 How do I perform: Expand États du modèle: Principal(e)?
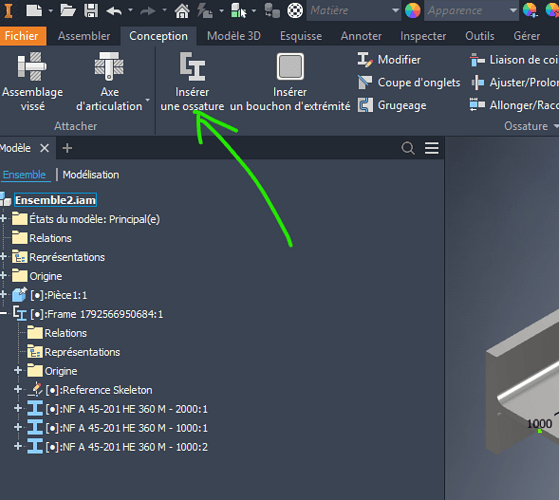(3, 218)
